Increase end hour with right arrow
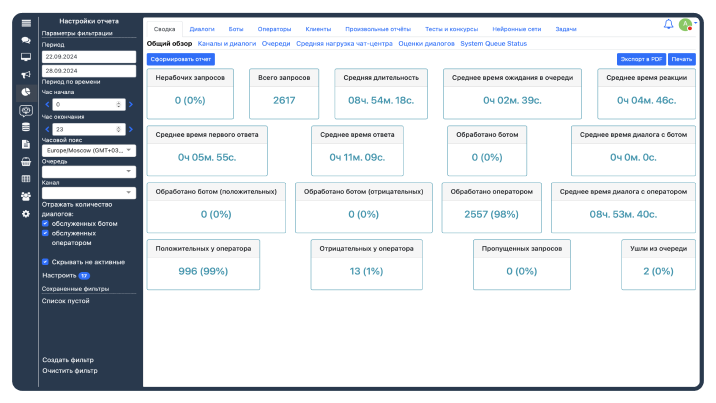 point(131,130)
